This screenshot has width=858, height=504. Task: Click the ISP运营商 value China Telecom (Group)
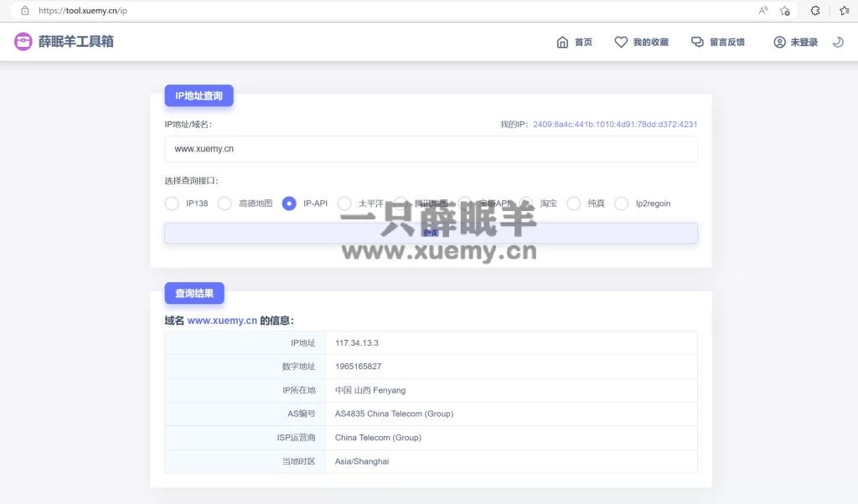(378, 437)
